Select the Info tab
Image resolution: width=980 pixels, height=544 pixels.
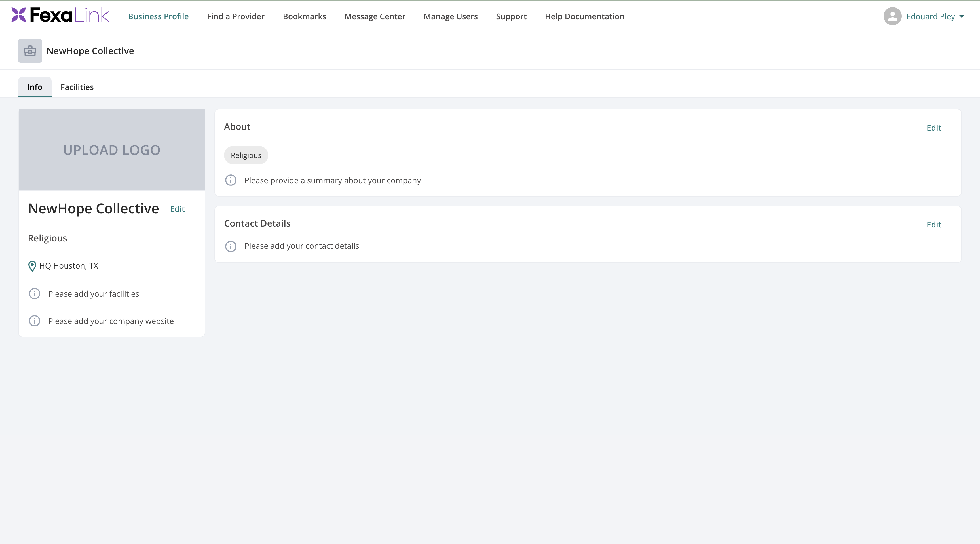35,87
